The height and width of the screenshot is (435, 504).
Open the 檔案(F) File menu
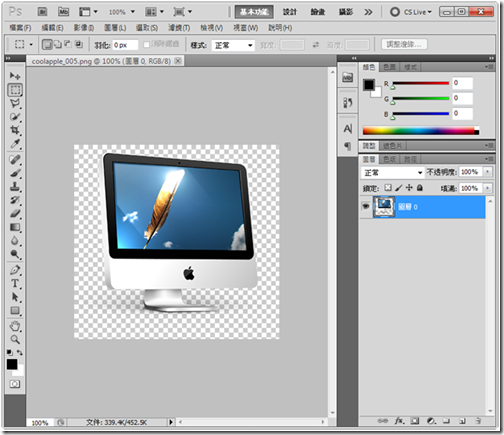click(20, 28)
